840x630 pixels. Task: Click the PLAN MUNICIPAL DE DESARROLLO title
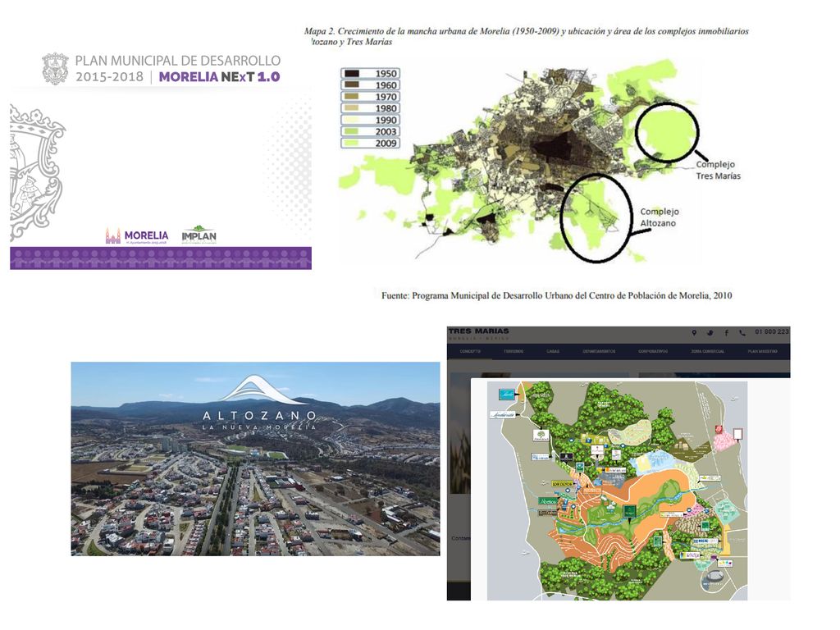point(178,61)
